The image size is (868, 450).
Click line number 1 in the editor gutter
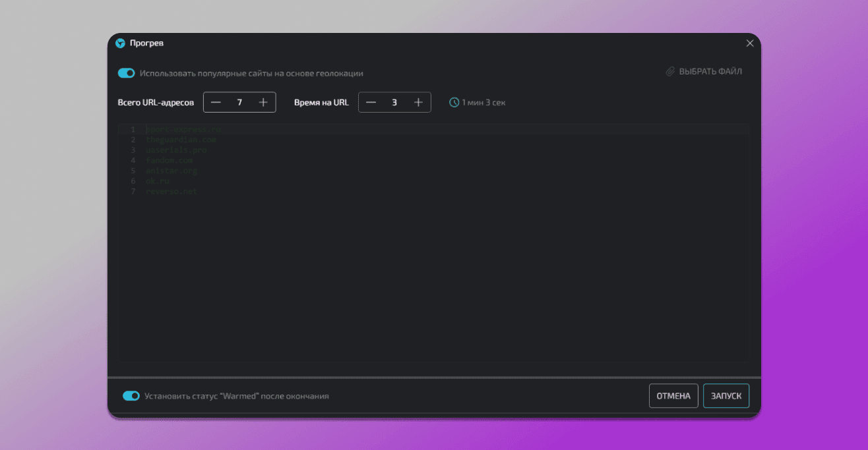pyautogui.click(x=133, y=129)
